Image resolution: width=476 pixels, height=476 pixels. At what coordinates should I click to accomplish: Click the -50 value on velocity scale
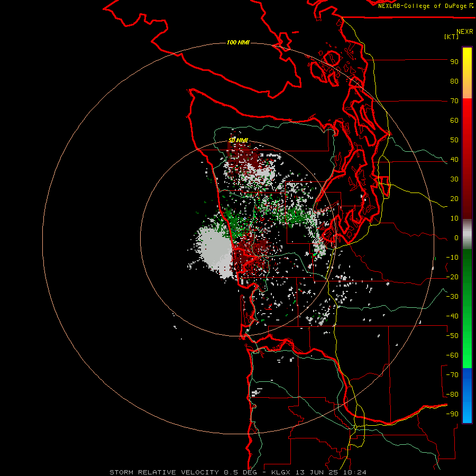tap(452, 336)
